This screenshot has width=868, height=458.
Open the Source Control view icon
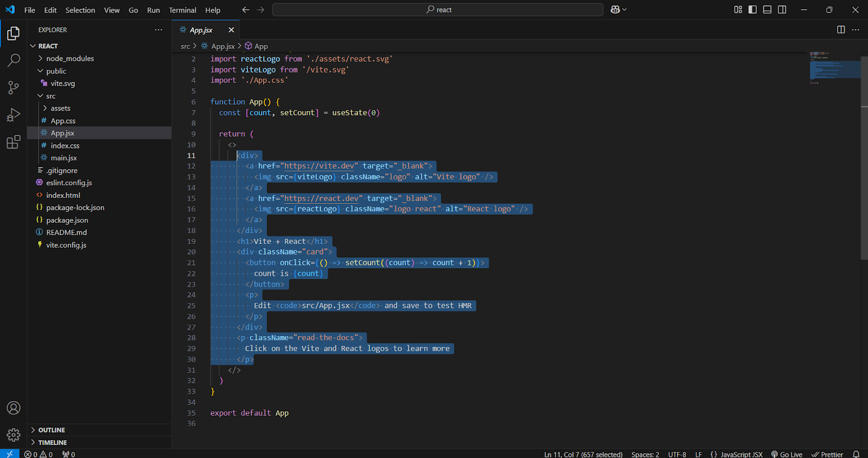[14, 87]
